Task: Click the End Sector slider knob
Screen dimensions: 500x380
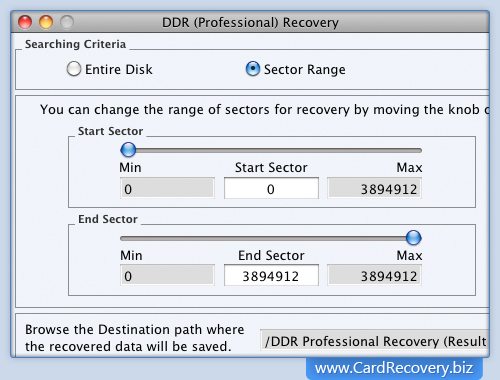Action: (414, 238)
